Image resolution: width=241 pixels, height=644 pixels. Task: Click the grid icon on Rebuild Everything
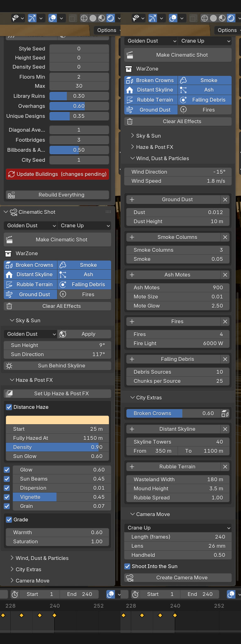(11, 195)
